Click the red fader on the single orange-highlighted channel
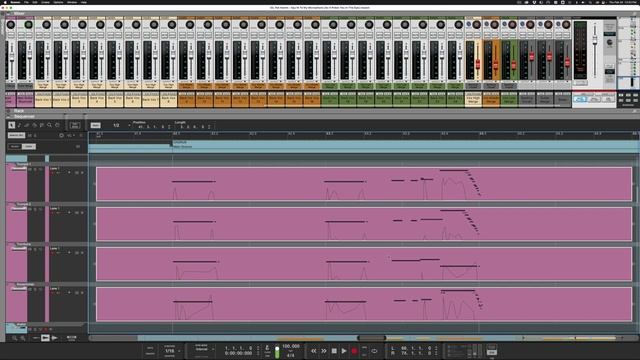 [496, 64]
